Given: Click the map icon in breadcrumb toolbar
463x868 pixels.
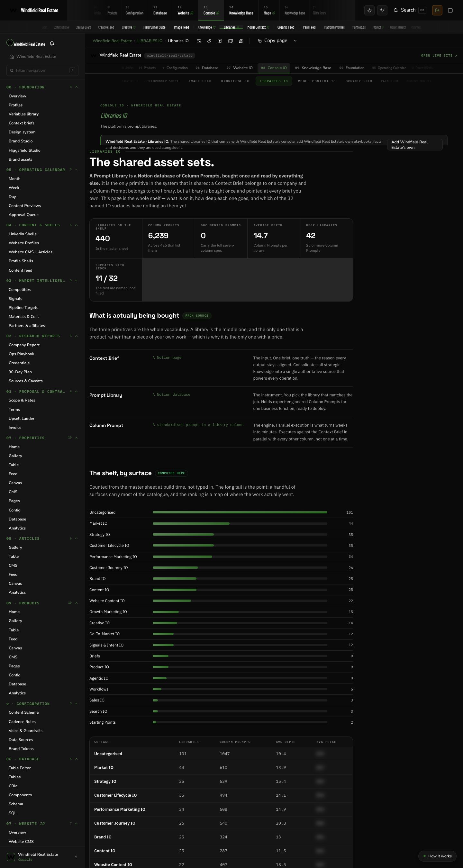Looking at the screenshot, I should coord(231,41).
